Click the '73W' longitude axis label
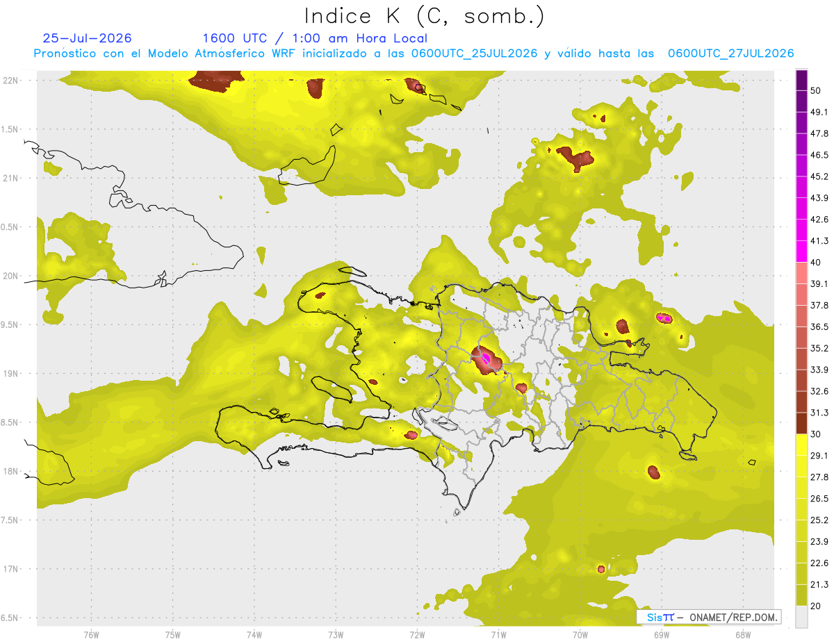834x644 pixels. (x=336, y=634)
